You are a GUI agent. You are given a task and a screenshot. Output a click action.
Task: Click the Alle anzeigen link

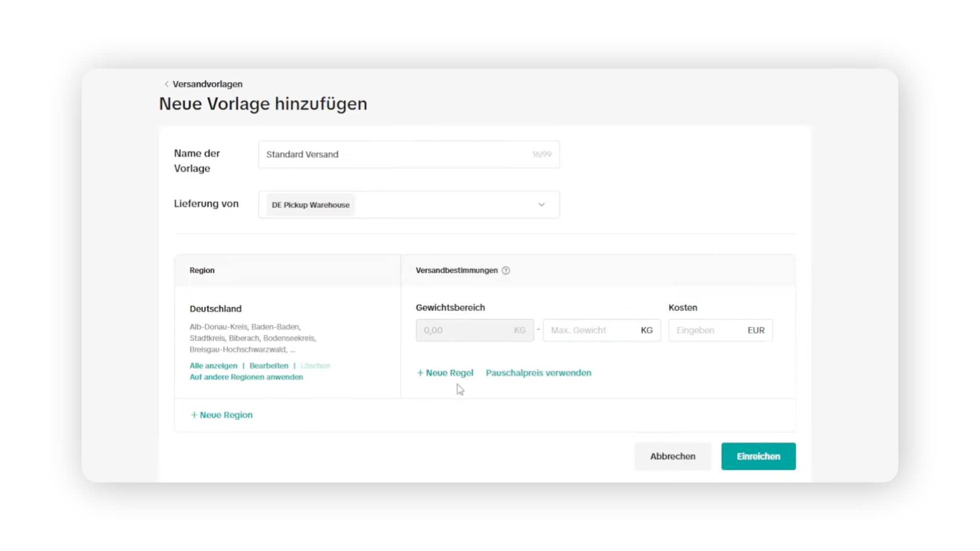coord(213,366)
